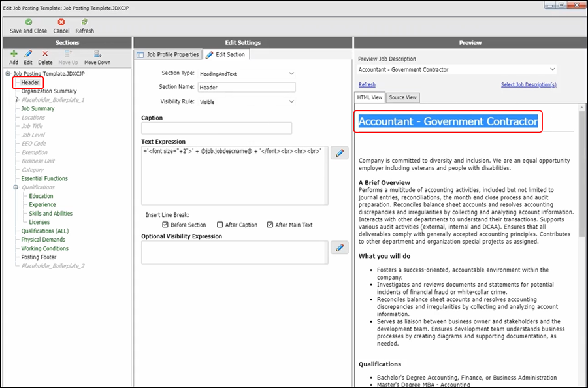Image resolution: width=588 pixels, height=388 pixels.
Task: Open the Text Expression editor pencil button
Action: tap(340, 153)
